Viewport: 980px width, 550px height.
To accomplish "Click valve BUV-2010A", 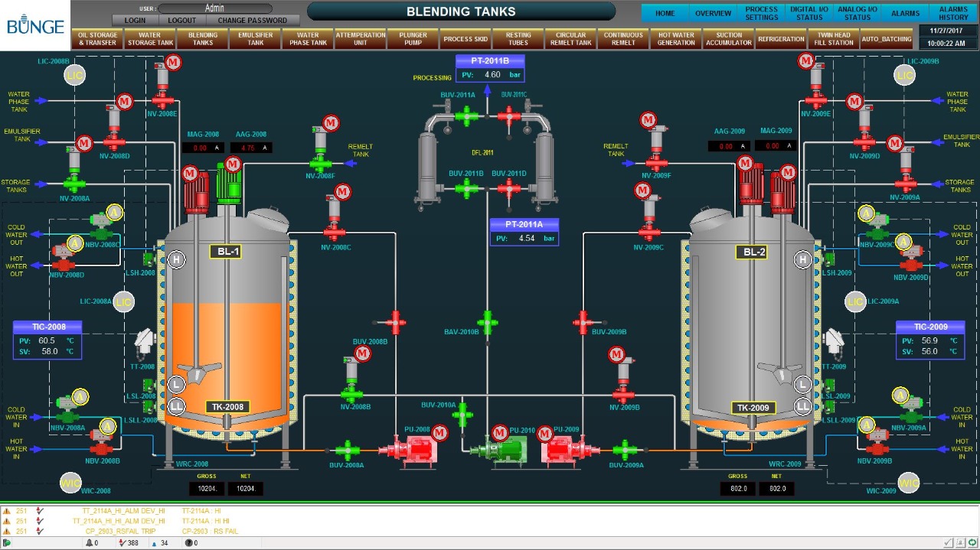I will click(462, 415).
